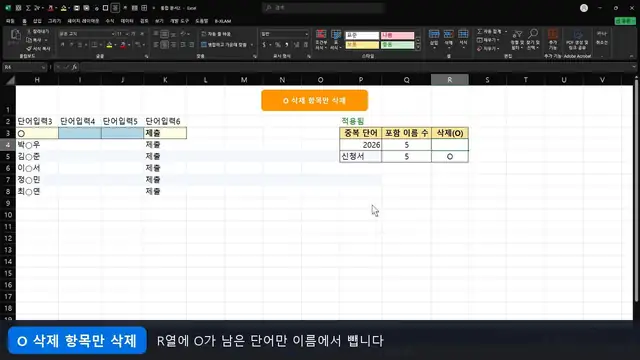This screenshot has height=360, width=640.
Task: Click the decrease decimal icon
Action: point(306,44)
